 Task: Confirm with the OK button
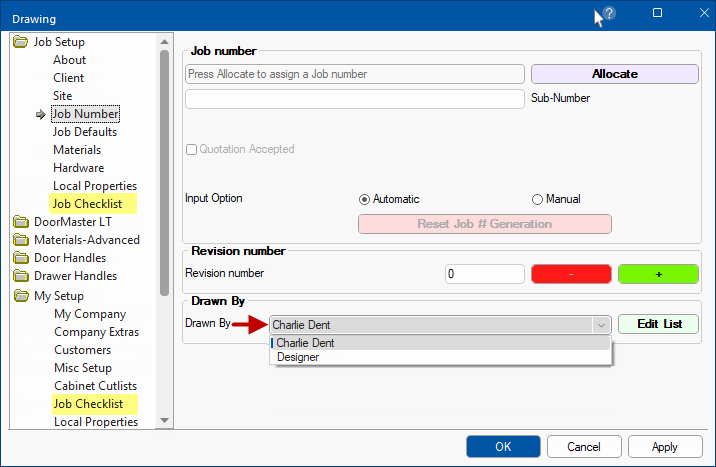(503, 446)
